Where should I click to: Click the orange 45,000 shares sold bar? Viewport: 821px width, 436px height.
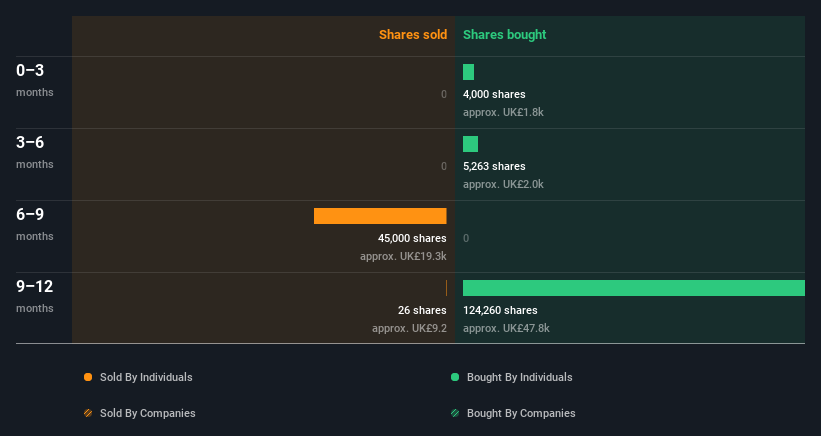pos(380,216)
